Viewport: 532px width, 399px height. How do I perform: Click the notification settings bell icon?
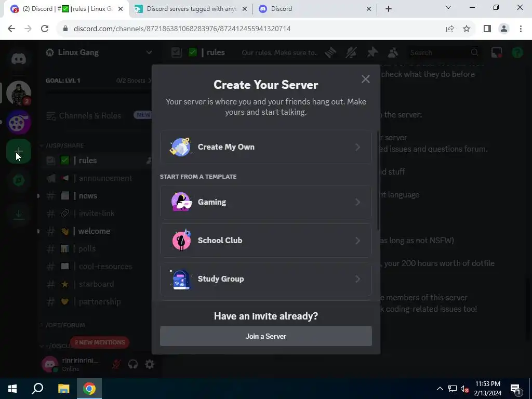click(351, 52)
